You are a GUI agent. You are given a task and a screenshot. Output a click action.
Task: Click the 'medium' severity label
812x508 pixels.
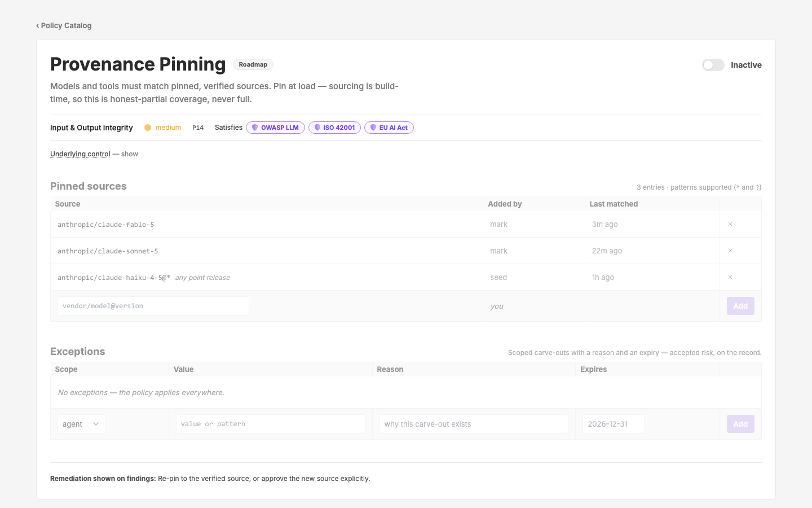pos(168,128)
